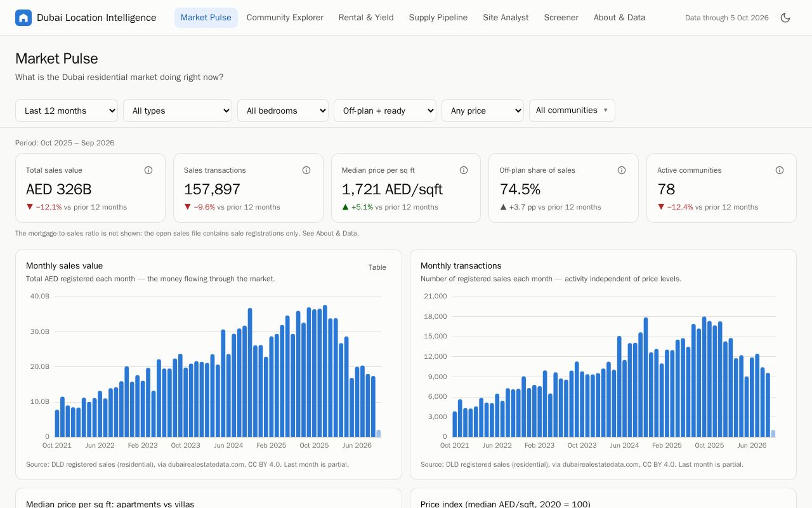Click the 74.5% off-plan share value
The image size is (812, 508).
[520, 189]
